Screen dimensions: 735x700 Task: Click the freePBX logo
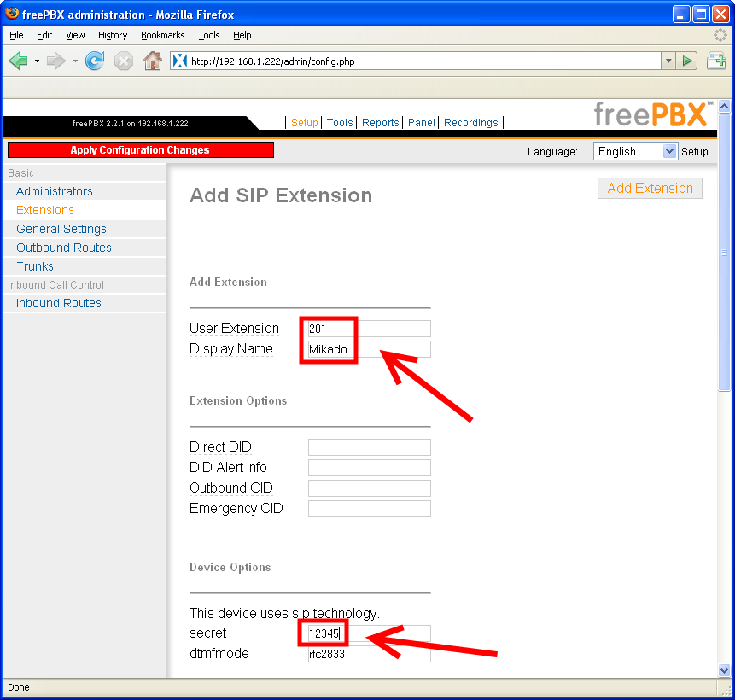click(653, 114)
